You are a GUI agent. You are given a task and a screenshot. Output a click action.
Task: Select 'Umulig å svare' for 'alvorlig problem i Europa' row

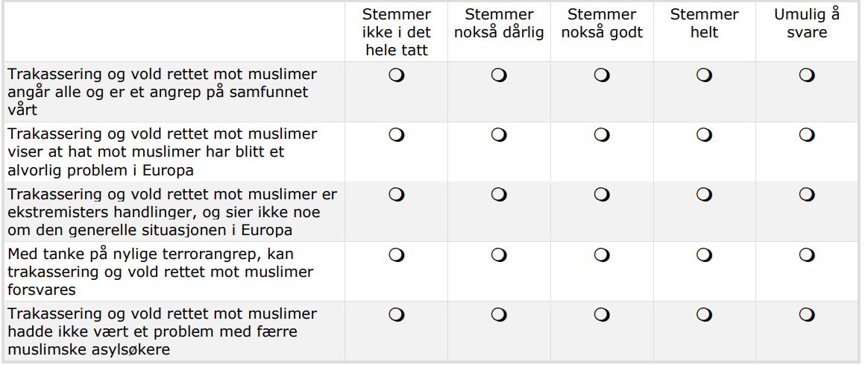(x=807, y=135)
